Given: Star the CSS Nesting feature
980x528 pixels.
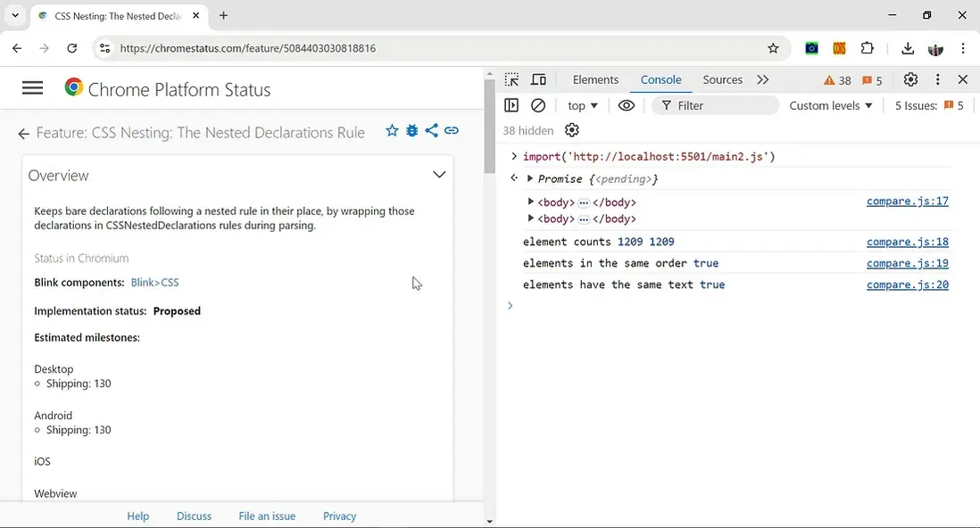Looking at the screenshot, I should pyautogui.click(x=392, y=131).
